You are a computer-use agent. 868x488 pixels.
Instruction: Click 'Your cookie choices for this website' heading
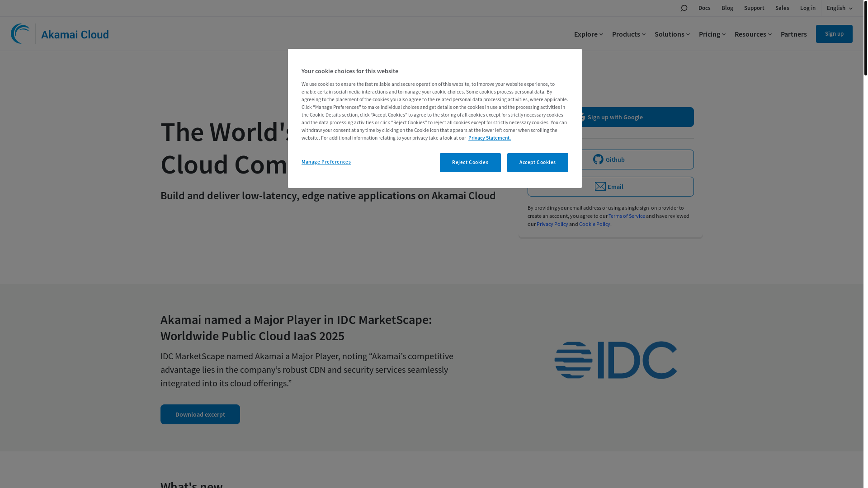coord(350,71)
